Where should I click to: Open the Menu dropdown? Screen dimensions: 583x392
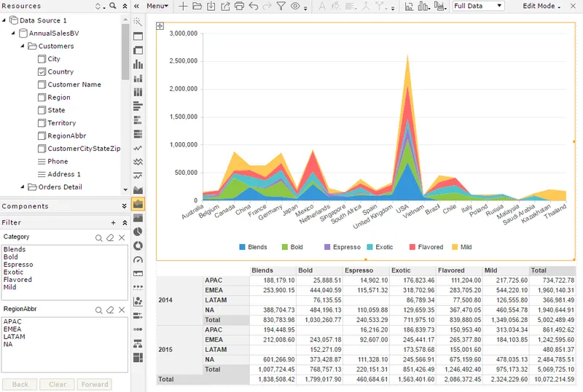157,6
